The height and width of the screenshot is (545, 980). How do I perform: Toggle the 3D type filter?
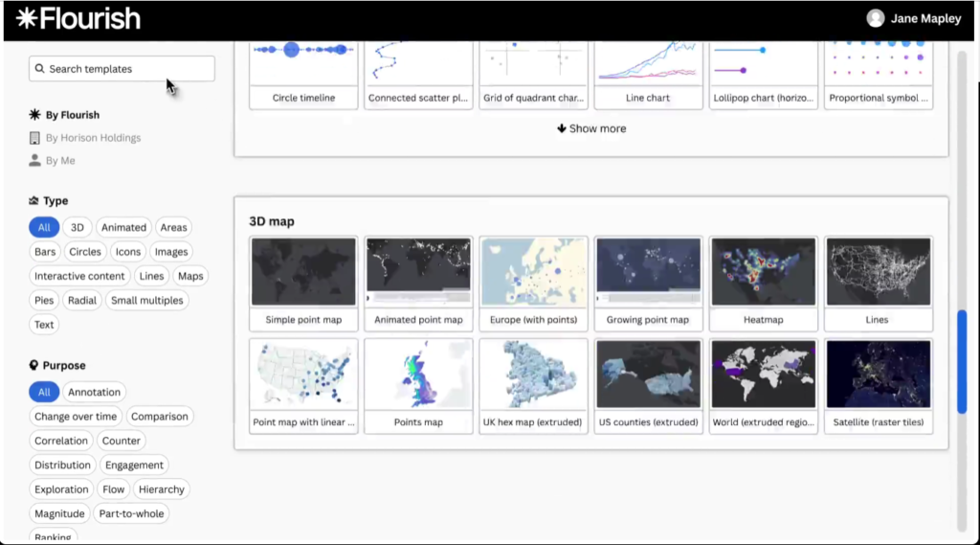click(78, 227)
